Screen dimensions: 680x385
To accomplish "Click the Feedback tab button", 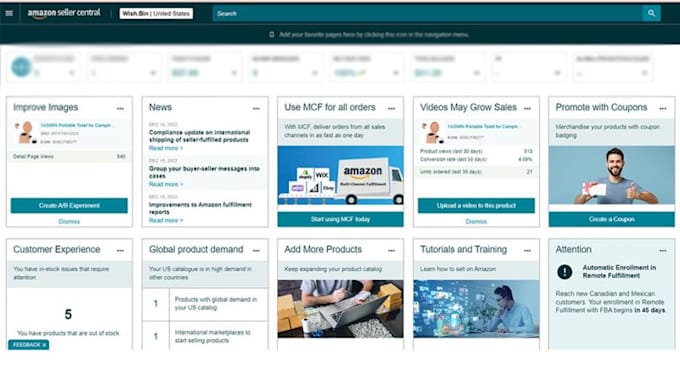I will click(29, 345).
